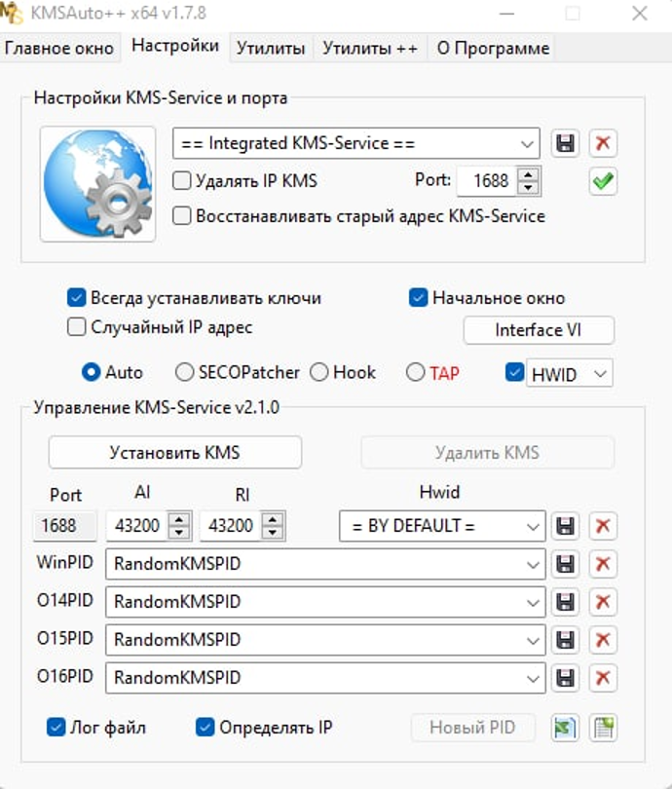
Task: Uncheck Всегда устанавливать ключи
Action: (x=77, y=298)
